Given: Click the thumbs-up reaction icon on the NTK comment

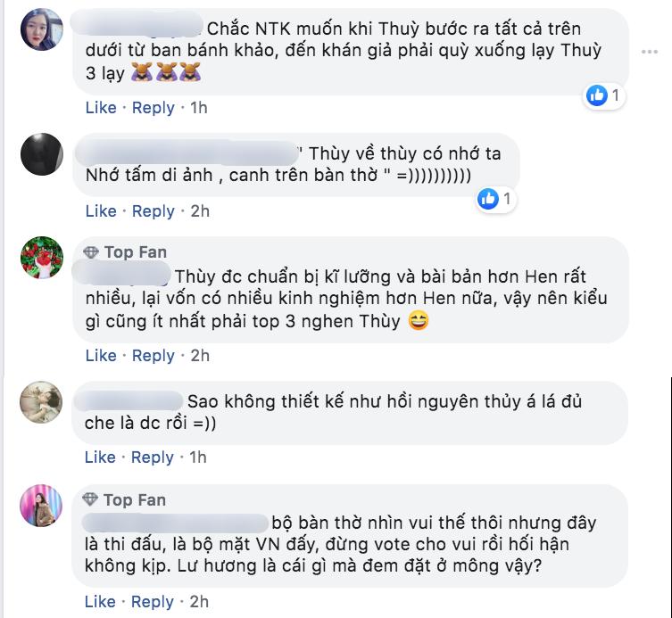Looking at the screenshot, I should 597,95.
